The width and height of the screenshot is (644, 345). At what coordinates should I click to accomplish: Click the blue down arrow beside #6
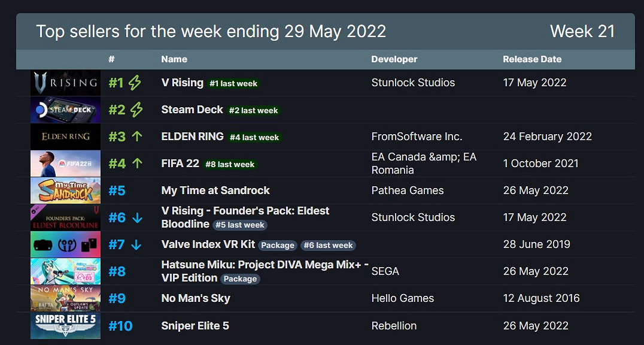(x=137, y=217)
